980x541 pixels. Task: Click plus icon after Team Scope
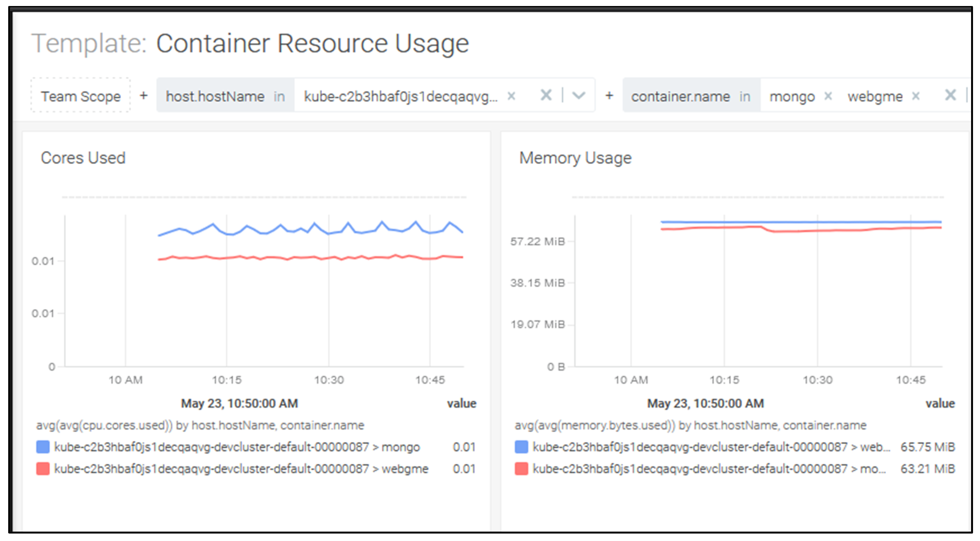(143, 95)
